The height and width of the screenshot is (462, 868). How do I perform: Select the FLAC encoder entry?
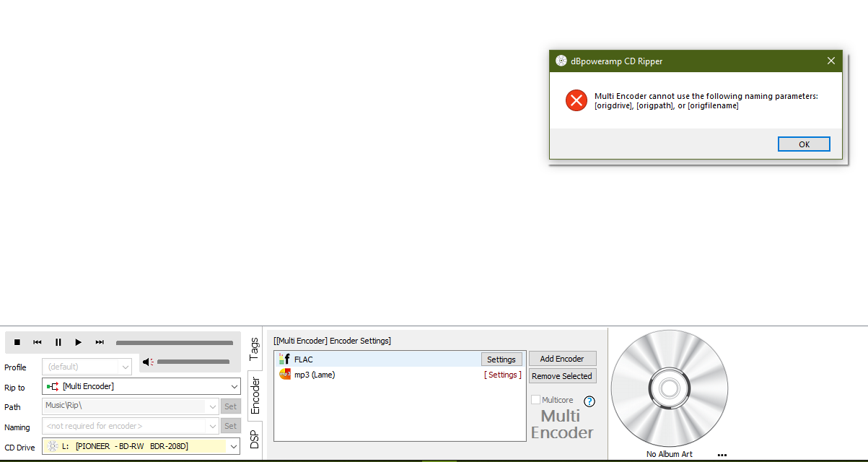(304, 359)
